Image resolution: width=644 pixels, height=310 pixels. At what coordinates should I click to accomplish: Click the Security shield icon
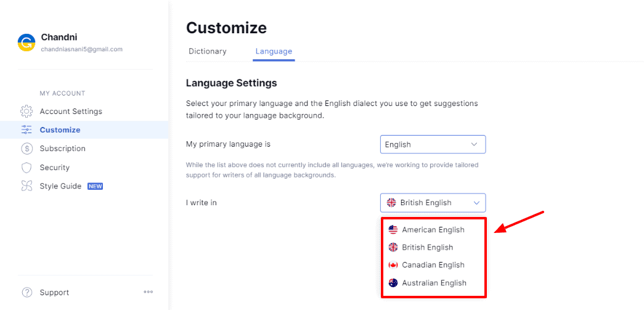click(x=26, y=168)
